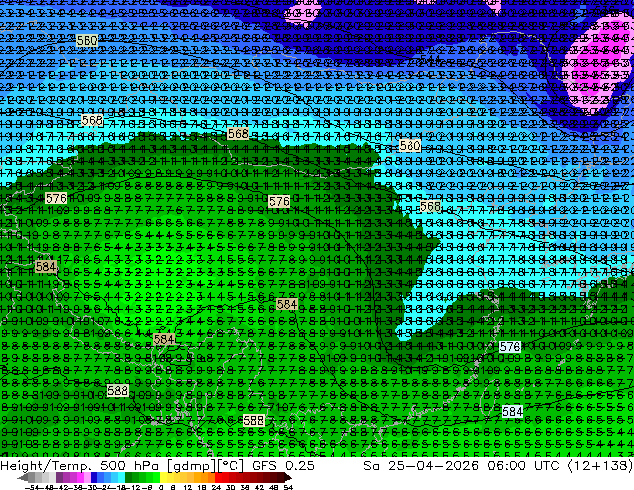Select the gray segment of the colorbar
This screenshot has width=634, height=490.
[x=32, y=478]
